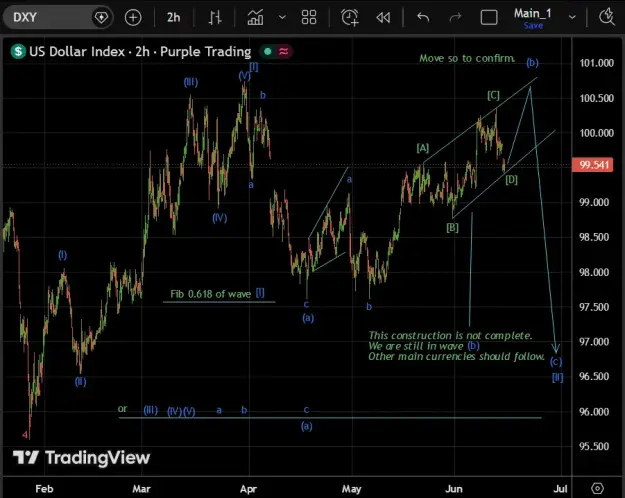Select the [C] wave label
Image resolution: width=625 pixels, height=498 pixels.
click(x=493, y=95)
